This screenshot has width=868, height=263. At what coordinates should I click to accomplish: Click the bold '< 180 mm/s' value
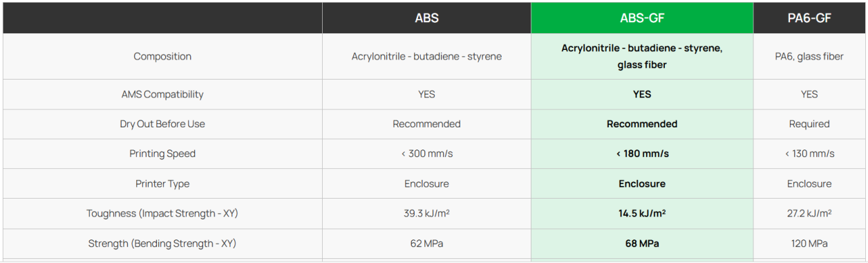point(642,154)
